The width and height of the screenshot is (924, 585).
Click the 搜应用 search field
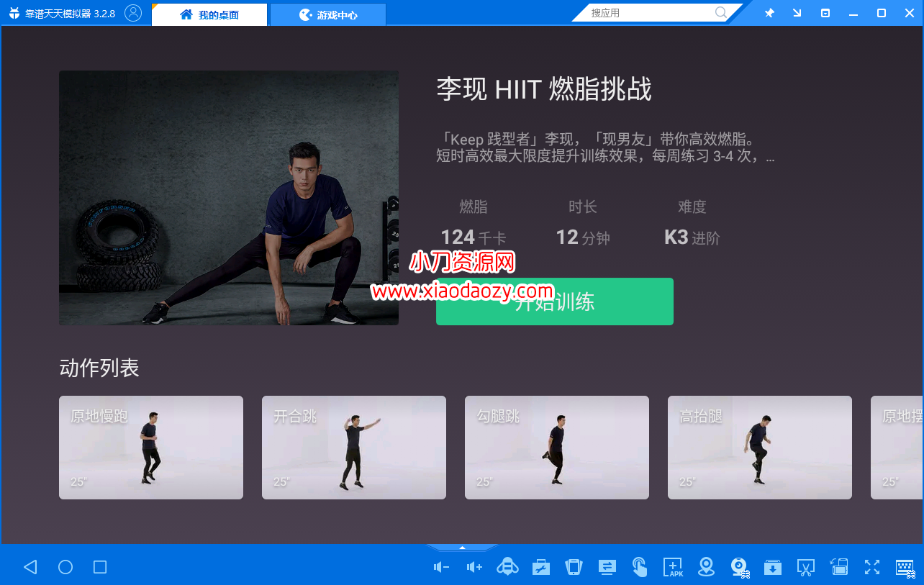click(651, 13)
